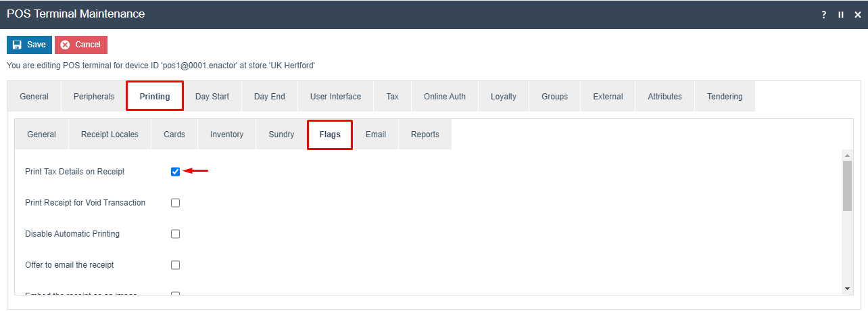Viewport: 868px width, 311px height.
Task: Open the External tab
Action: pos(608,97)
